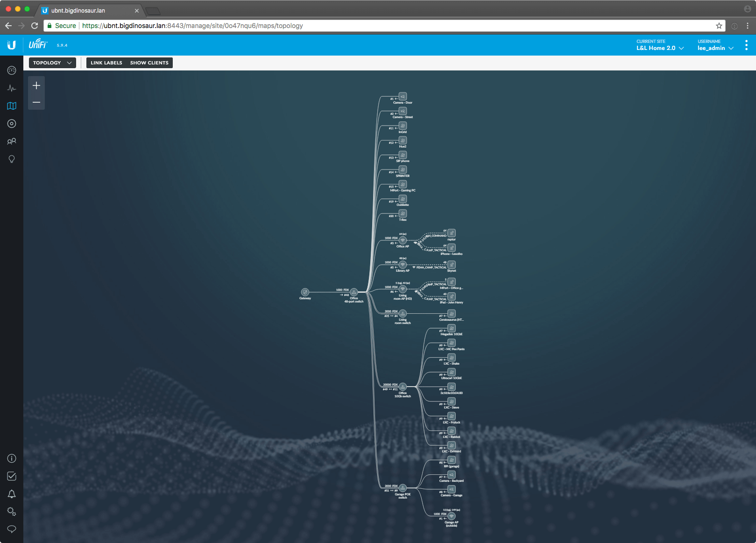Select the Map icon in sidebar
The width and height of the screenshot is (756, 543).
tap(12, 106)
